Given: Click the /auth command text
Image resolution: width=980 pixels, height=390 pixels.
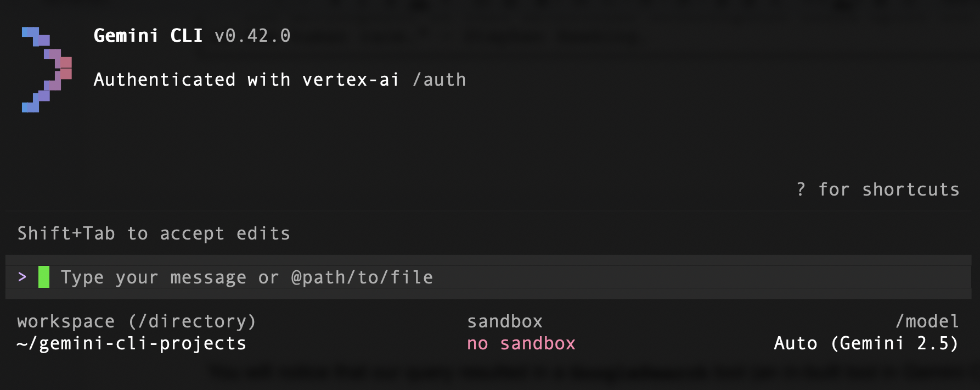Looking at the screenshot, I should click(439, 80).
